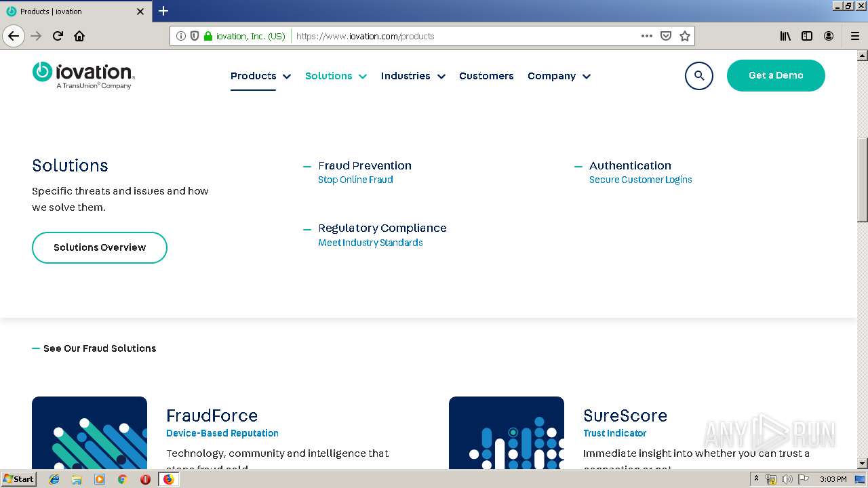Open tracking protection shield icon

pyautogui.click(x=195, y=36)
